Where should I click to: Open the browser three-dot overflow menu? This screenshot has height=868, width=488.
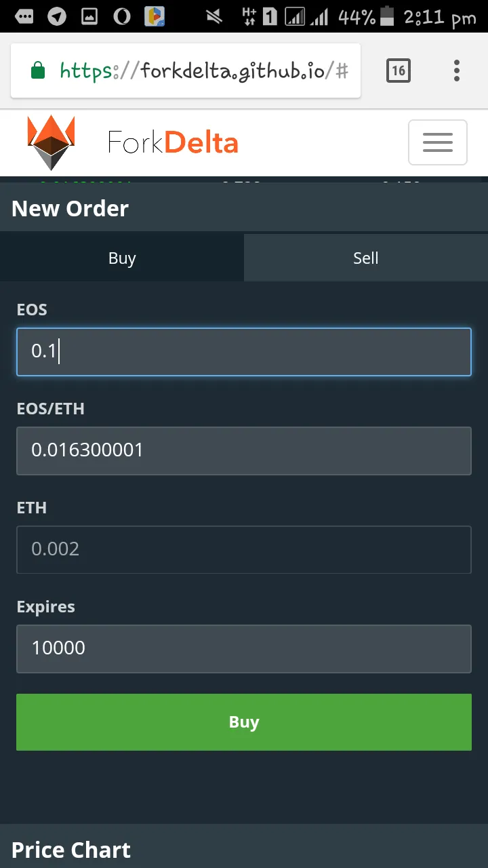pos(457,71)
